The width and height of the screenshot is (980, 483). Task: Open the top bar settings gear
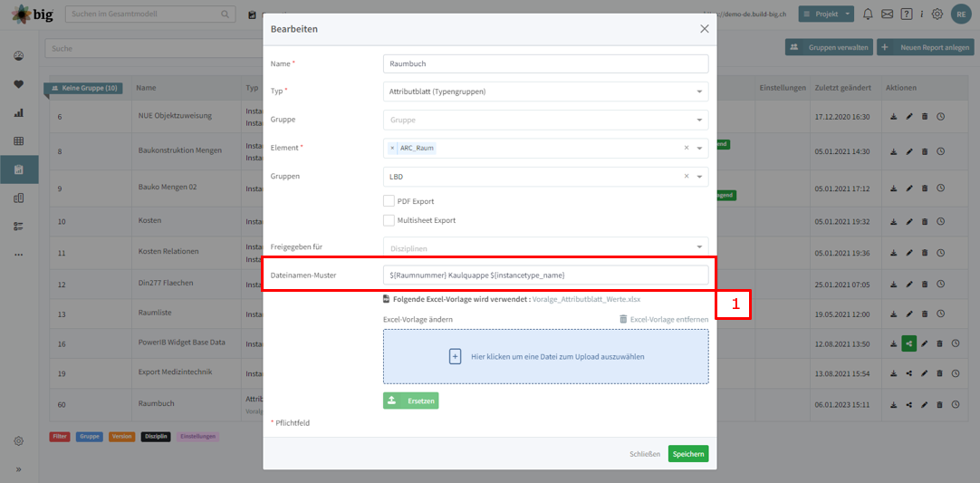point(937,14)
